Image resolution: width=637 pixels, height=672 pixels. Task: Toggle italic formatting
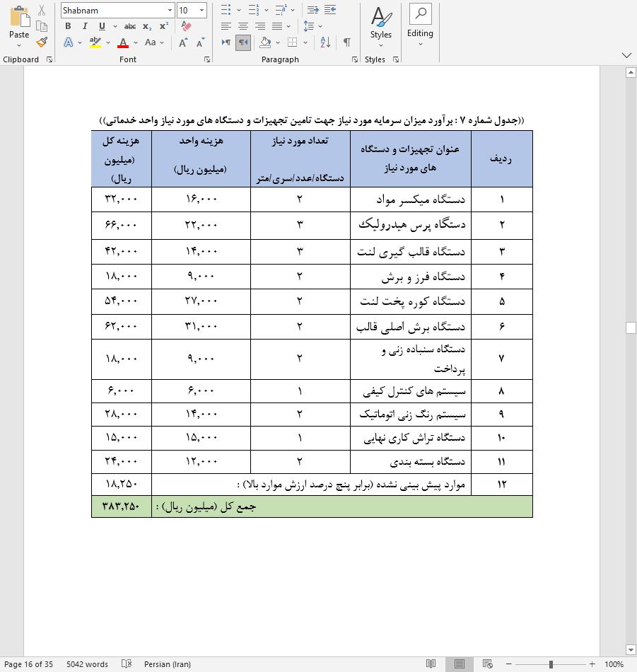coord(85,26)
